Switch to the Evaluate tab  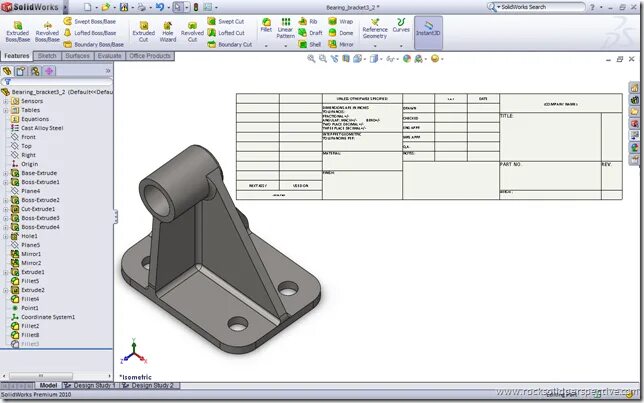click(x=109, y=56)
